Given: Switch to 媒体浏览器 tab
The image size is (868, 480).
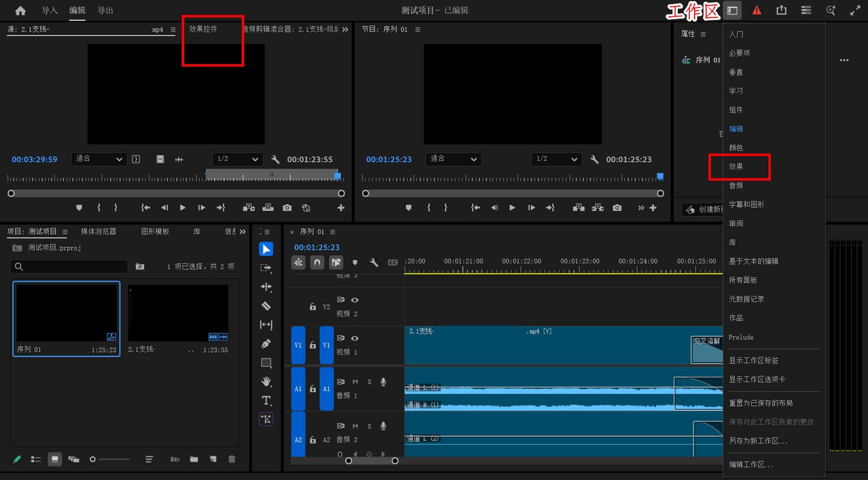Looking at the screenshot, I should click(99, 232).
